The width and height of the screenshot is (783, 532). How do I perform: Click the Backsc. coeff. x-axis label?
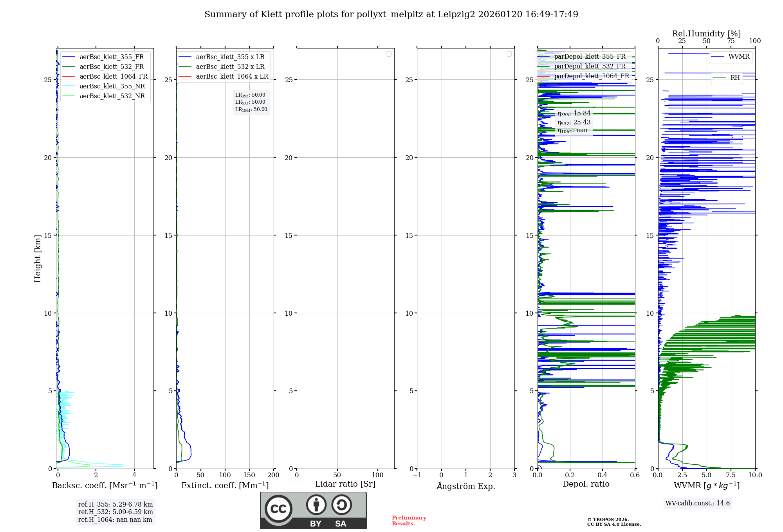[105, 485]
